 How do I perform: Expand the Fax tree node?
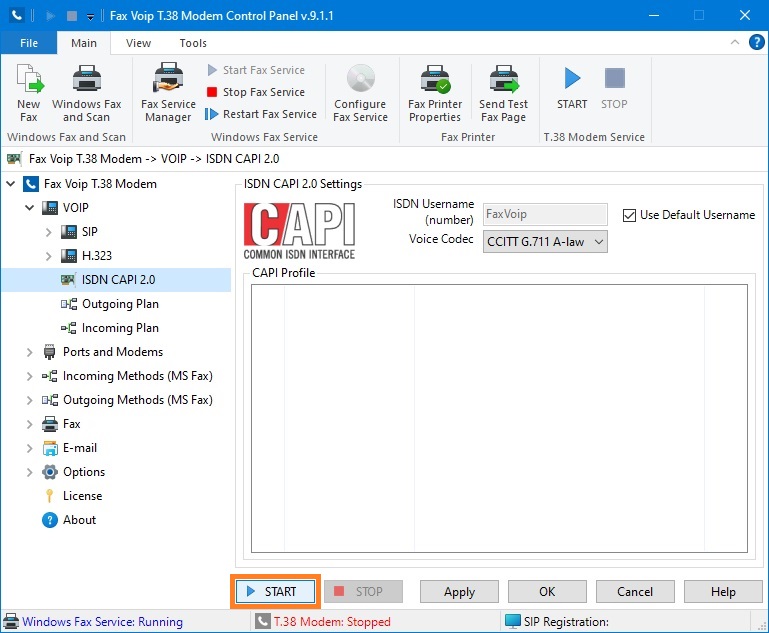point(29,424)
